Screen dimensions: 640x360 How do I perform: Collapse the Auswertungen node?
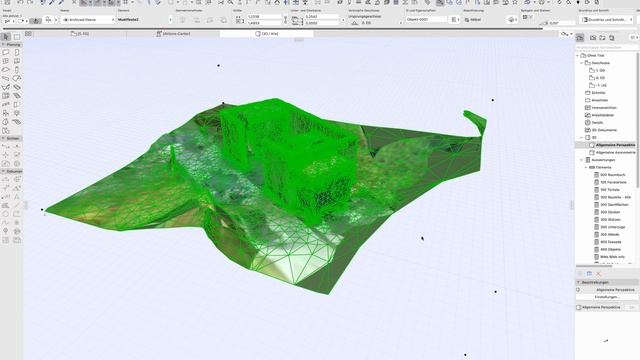(582, 160)
